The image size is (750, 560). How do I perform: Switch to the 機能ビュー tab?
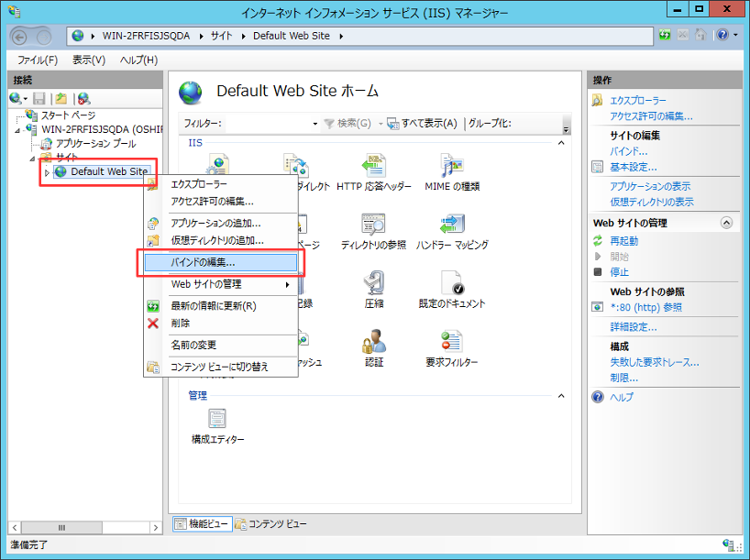point(203,523)
